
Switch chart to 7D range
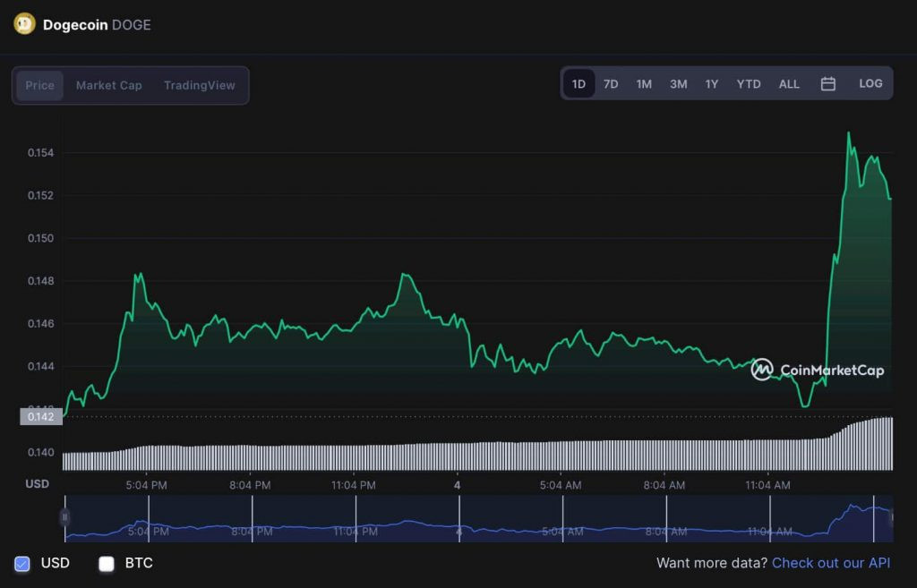(611, 84)
